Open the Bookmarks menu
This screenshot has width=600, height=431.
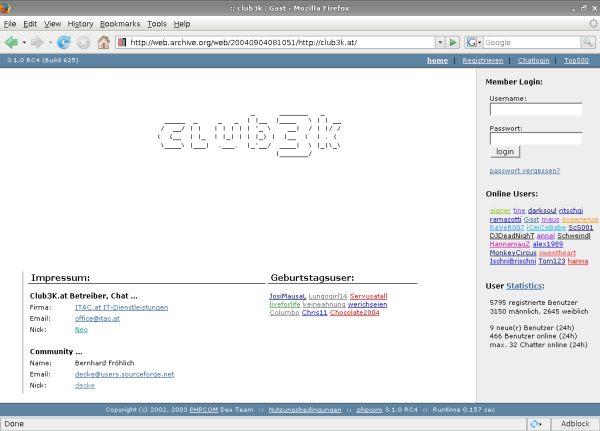click(119, 23)
